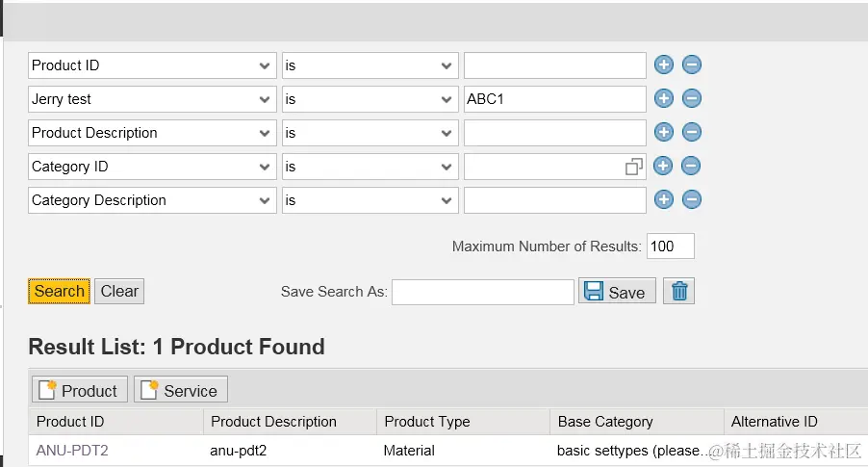868x467 pixels.
Task: Open the Product ID criterion dropdown
Action: [152, 65]
